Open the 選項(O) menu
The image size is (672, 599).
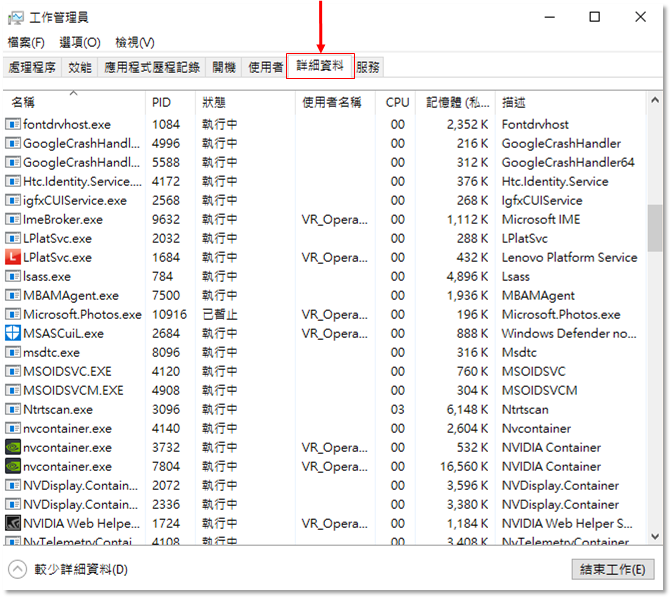80,42
